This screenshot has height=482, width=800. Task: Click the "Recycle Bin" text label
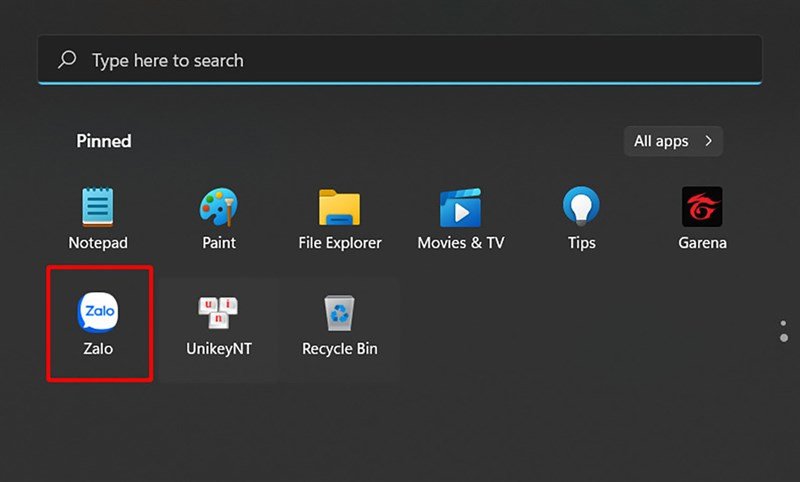pos(340,349)
